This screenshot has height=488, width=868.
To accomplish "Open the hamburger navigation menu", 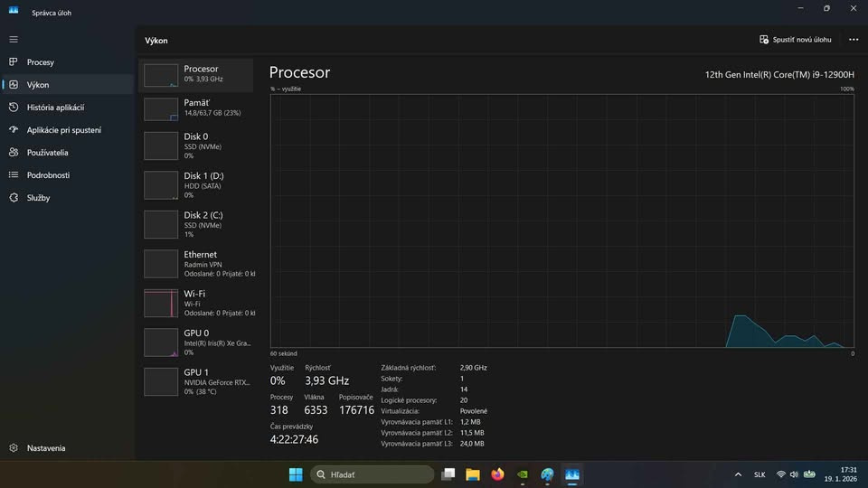I will [x=14, y=39].
